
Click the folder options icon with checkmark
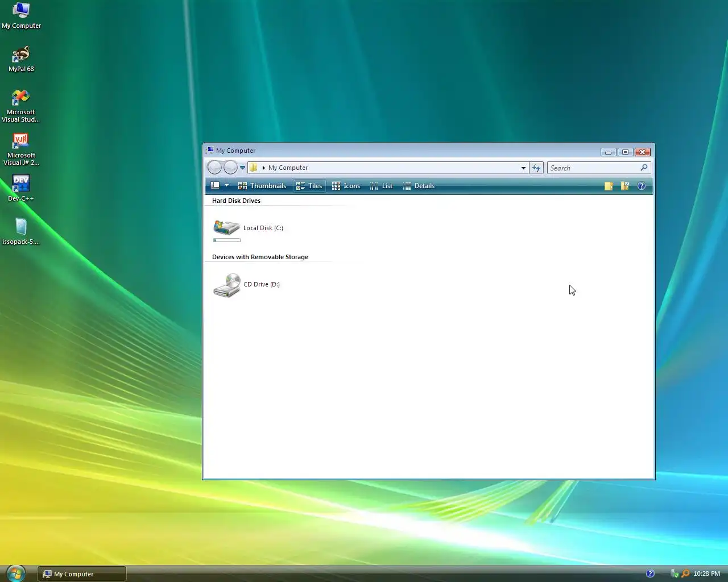pyautogui.click(x=625, y=186)
